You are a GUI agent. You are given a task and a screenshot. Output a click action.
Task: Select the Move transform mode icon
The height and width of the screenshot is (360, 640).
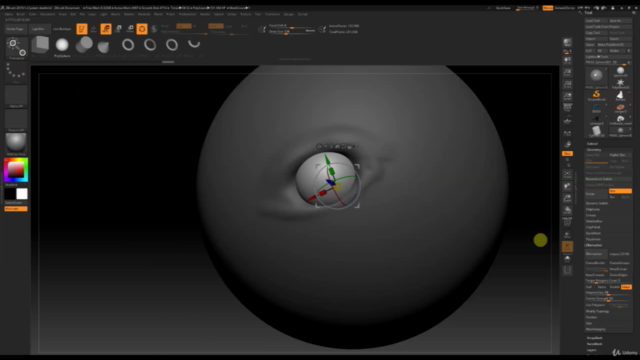(106, 29)
